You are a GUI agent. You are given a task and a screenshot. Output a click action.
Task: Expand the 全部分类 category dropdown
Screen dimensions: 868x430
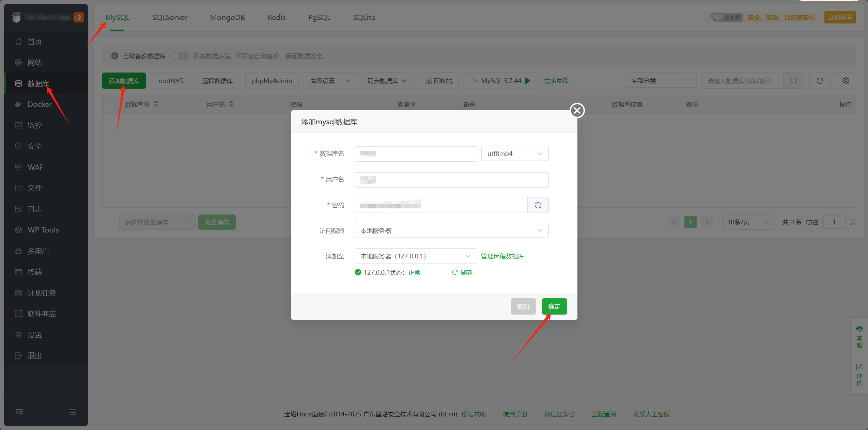click(660, 81)
